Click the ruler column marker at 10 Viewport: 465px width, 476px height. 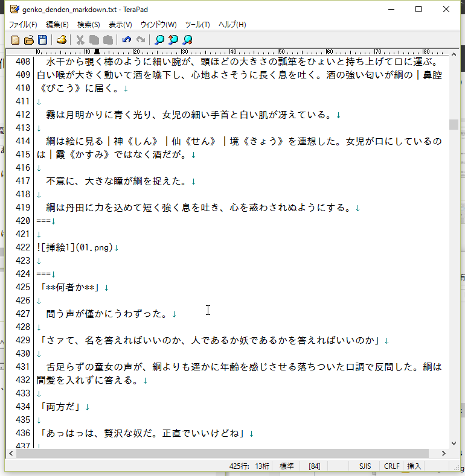(x=87, y=52)
